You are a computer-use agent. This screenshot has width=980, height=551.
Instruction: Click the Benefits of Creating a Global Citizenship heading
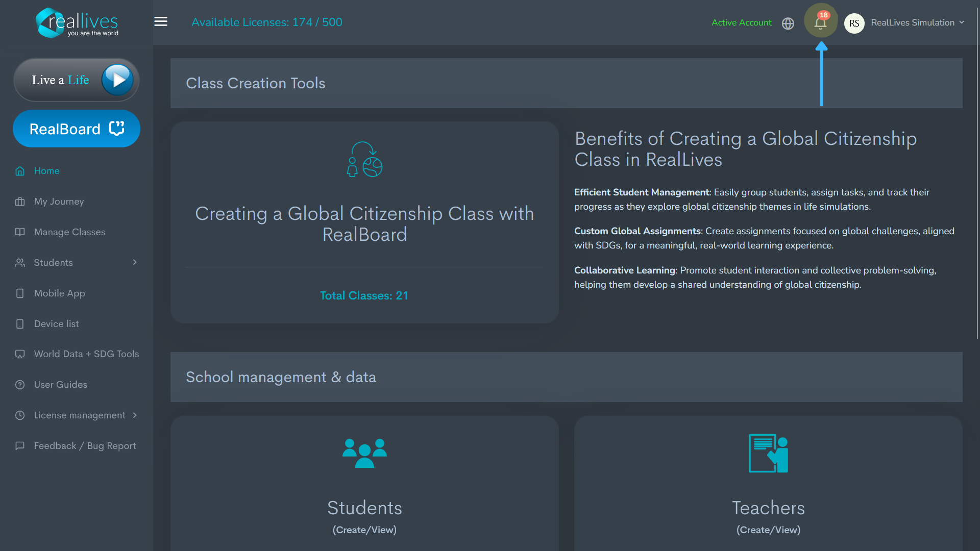746,149
